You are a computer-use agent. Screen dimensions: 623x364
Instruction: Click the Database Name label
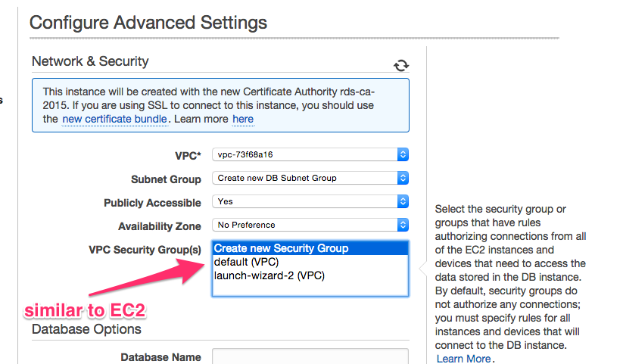[161, 357]
